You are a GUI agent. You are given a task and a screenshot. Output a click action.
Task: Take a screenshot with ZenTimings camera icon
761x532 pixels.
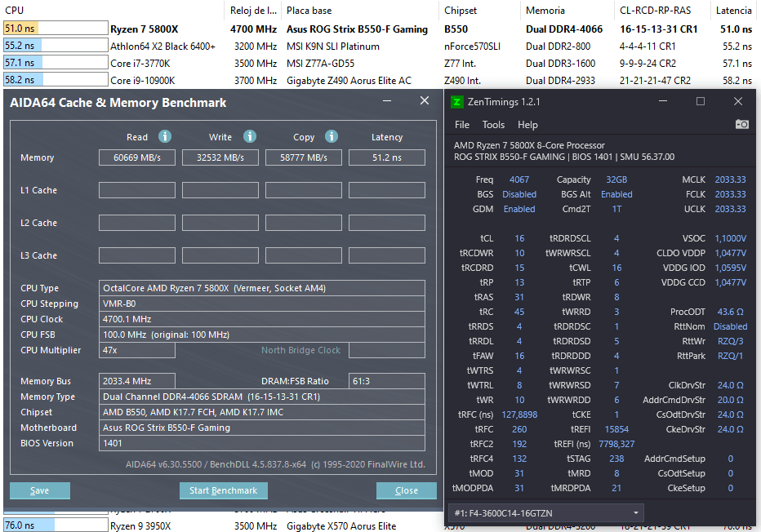(x=741, y=125)
